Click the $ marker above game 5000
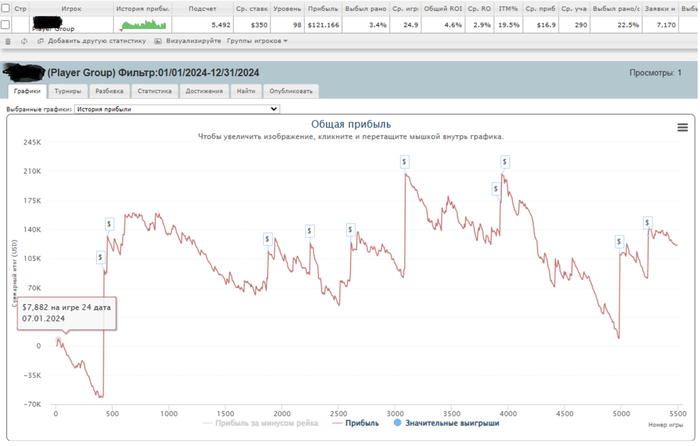This screenshot has width=700, height=446. coord(619,242)
